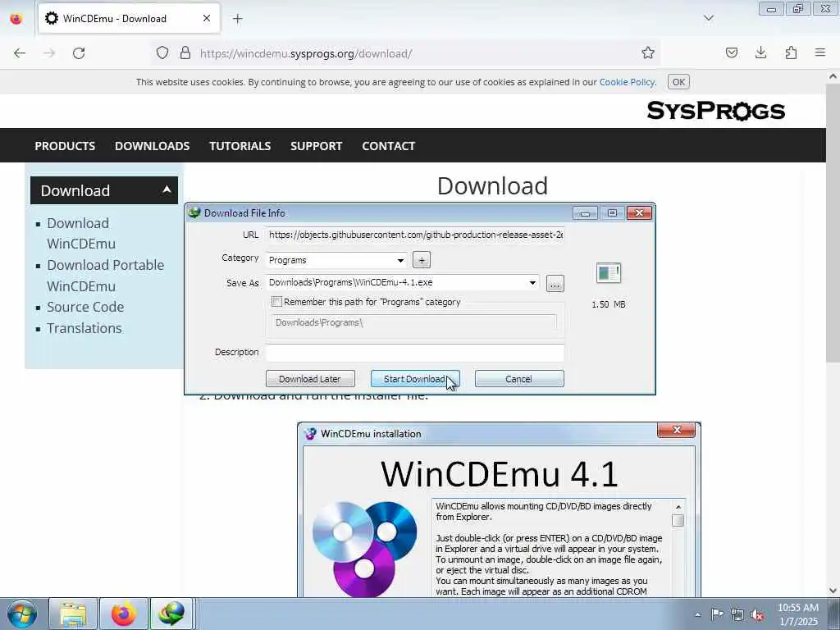Click Start Download button
840x630 pixels.
point(414,379)
